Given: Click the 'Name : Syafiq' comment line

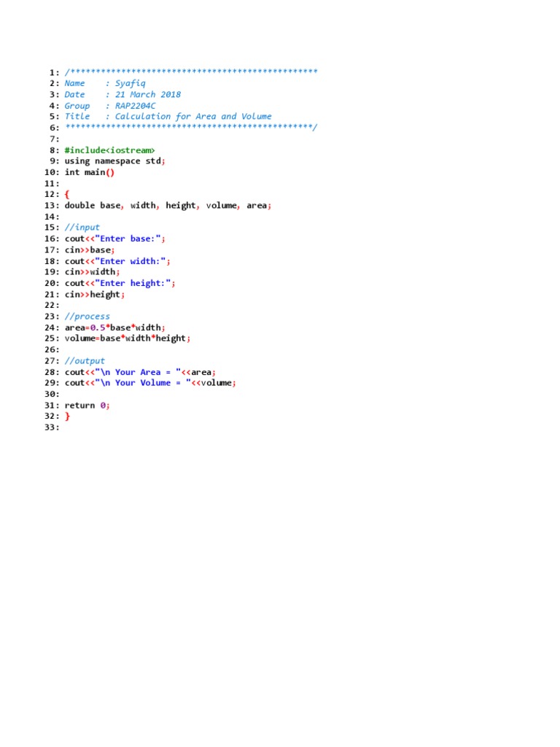Looking at the screenshot, I should pyautogui.click(x=105, y=83).
